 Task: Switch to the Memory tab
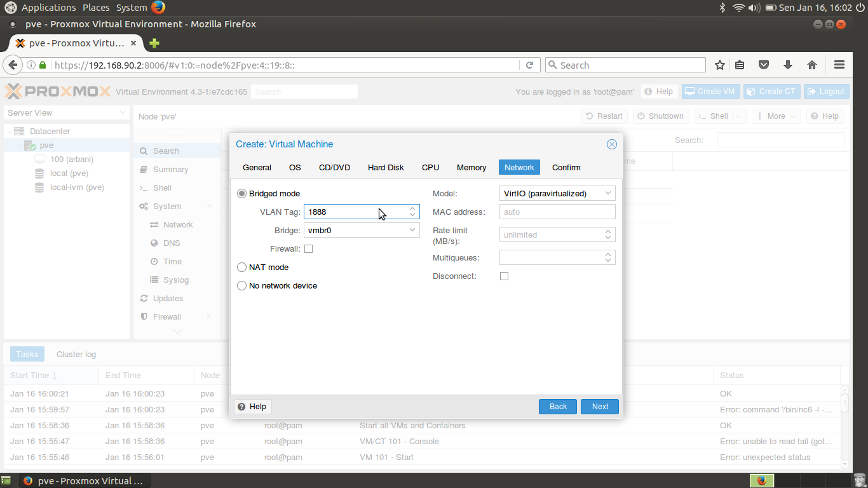pyautogui.click(x=471, y=168)
